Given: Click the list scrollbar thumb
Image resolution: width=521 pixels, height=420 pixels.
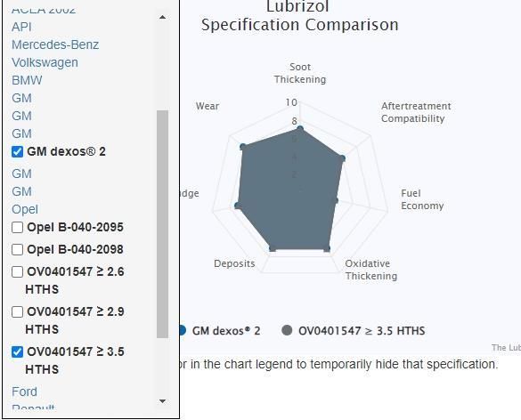Looking at the screenshot, I should coord(162,224).
